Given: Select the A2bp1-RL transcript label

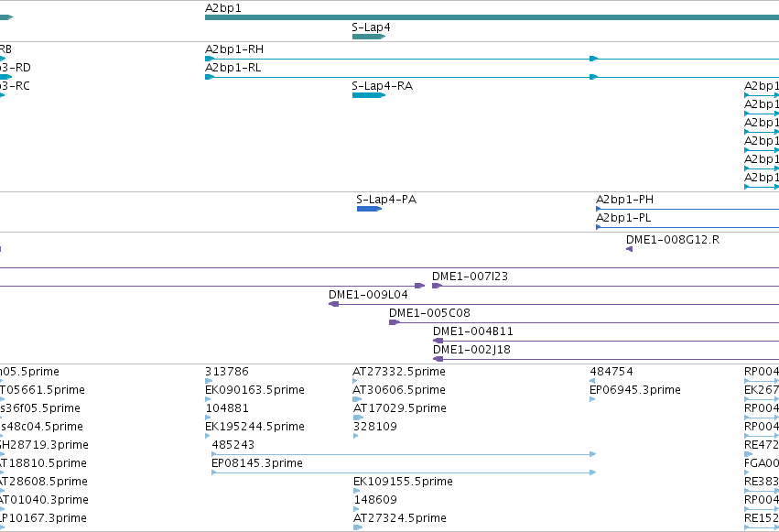Looking at the screenshot, I should tap(233, 68).
